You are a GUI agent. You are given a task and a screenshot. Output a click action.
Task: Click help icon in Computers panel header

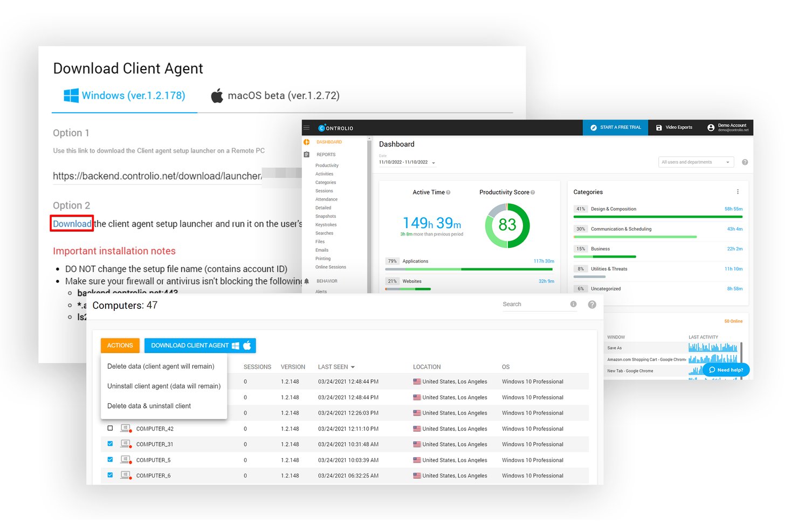[x=592, y=305]
